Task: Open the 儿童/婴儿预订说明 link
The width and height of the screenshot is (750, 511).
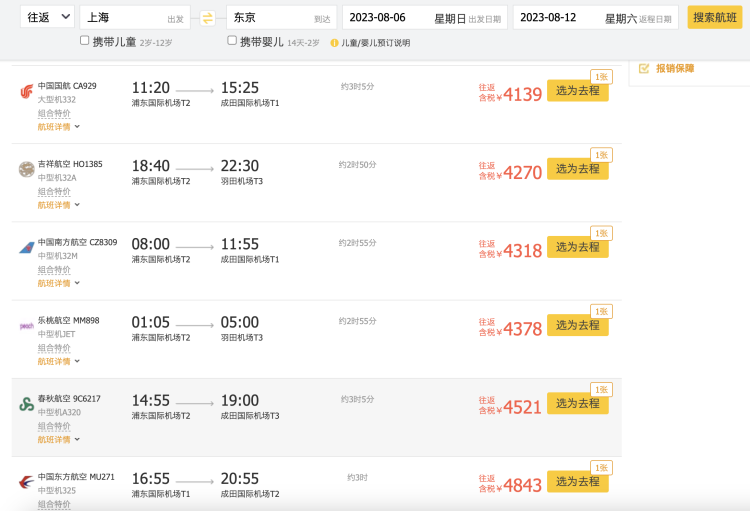Action: (x=375, y=43)
